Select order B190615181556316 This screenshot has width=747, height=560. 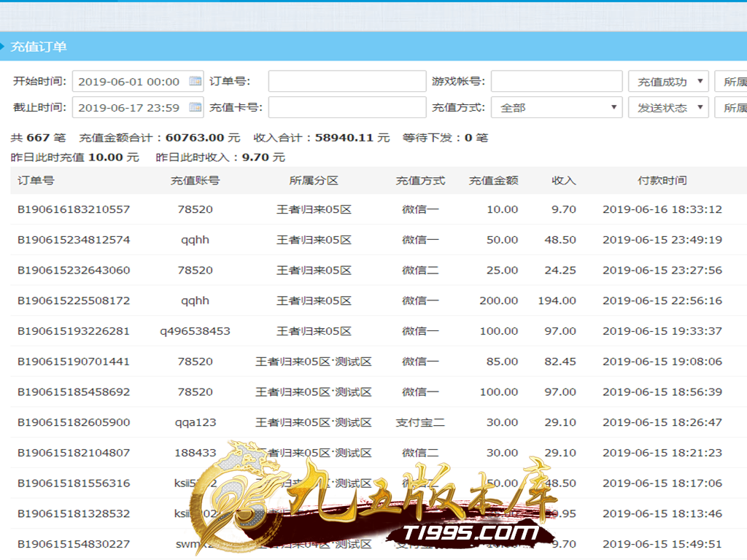[x=74, y=483]
